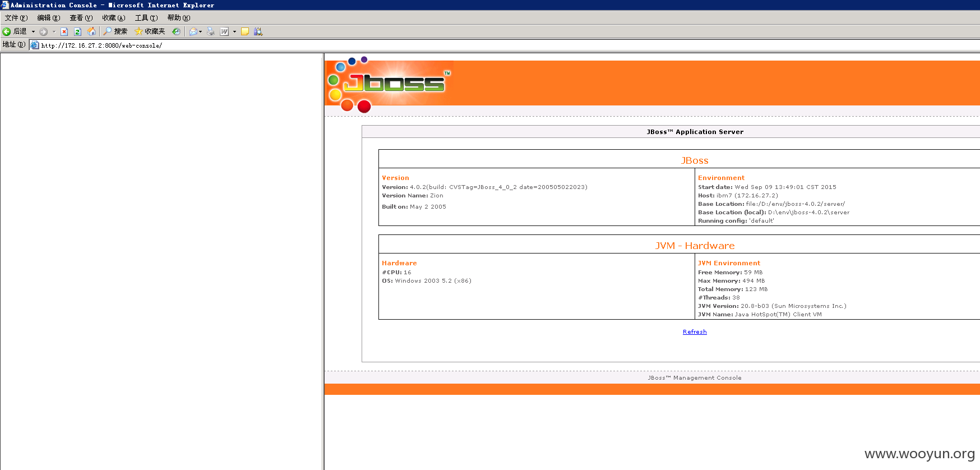The image size is (980, 470).
Task: Open the Search (搜索) toolbar button
Action: pyautogui.click(x=115, y=31)
